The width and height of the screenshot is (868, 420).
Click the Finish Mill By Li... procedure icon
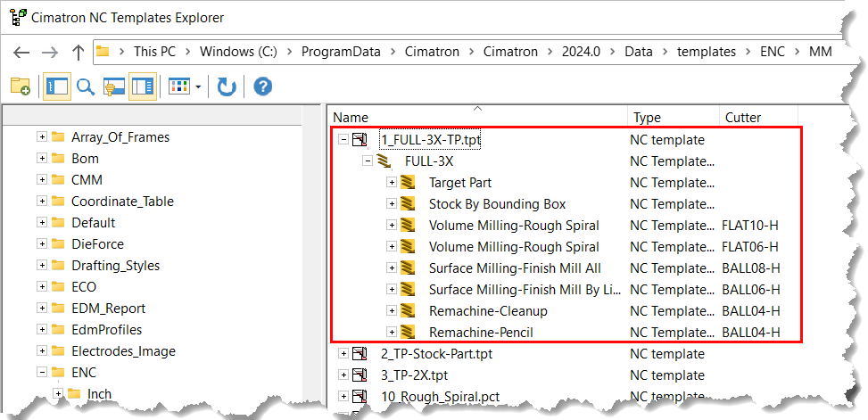point(408,290)
